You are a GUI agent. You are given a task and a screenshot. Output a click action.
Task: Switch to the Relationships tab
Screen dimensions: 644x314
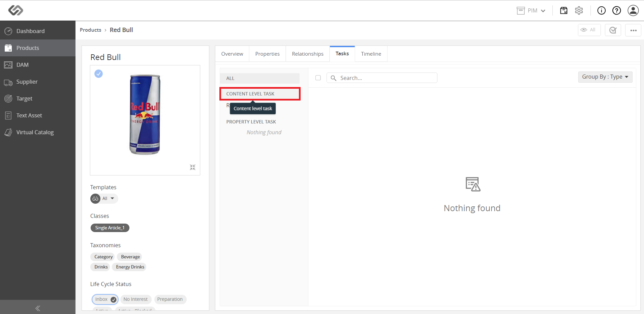308,54
